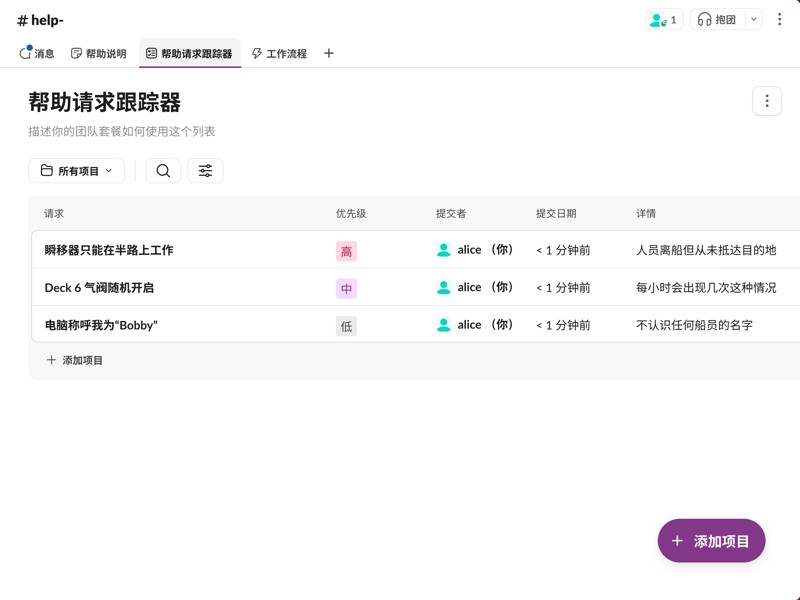Click the lightning icon on the 工作流程 tab
Screen dimensions: 800x600
tap(257, 53)
